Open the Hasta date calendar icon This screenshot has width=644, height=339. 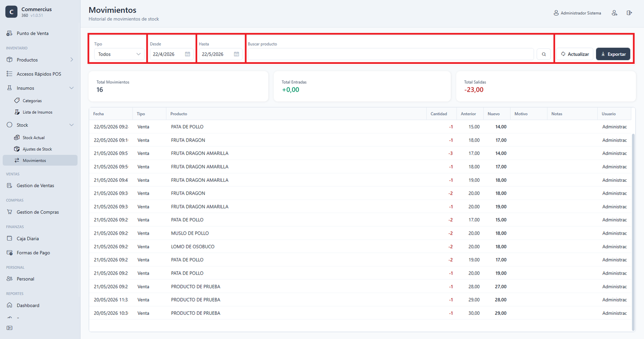pyautogui.click(x=237, y=54)
